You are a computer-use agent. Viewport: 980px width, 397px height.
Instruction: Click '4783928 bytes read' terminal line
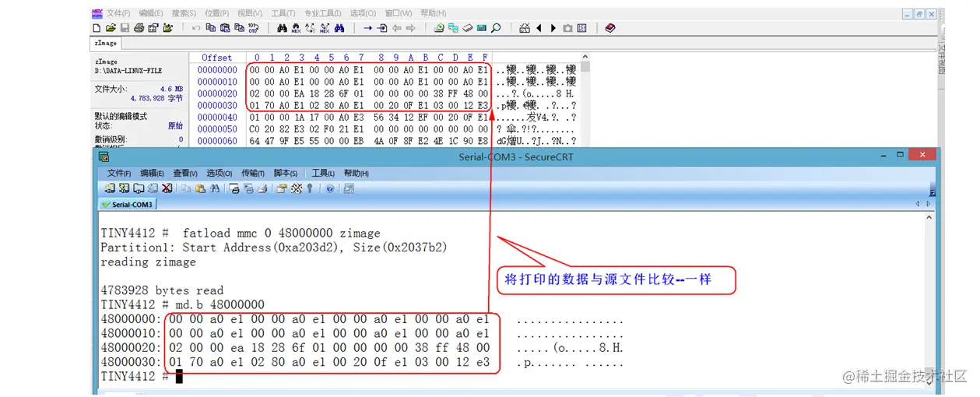tap(162, 290)
